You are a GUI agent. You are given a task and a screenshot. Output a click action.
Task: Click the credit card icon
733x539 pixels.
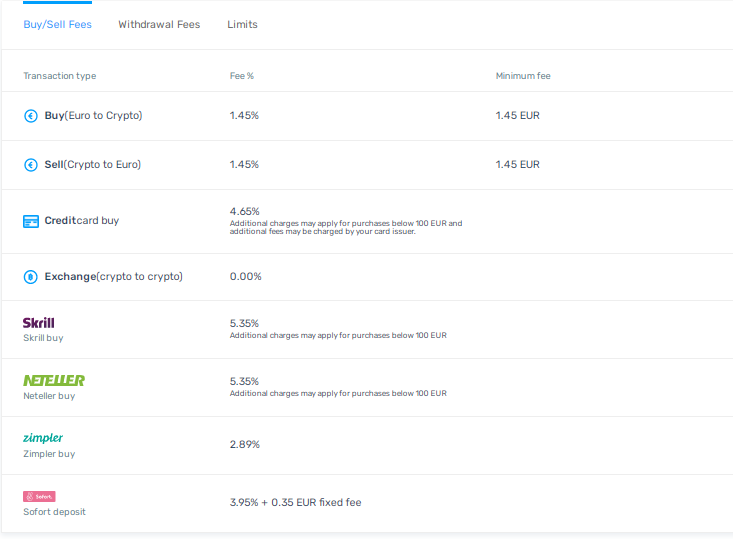pyautogui.click(x=31, y=221)
